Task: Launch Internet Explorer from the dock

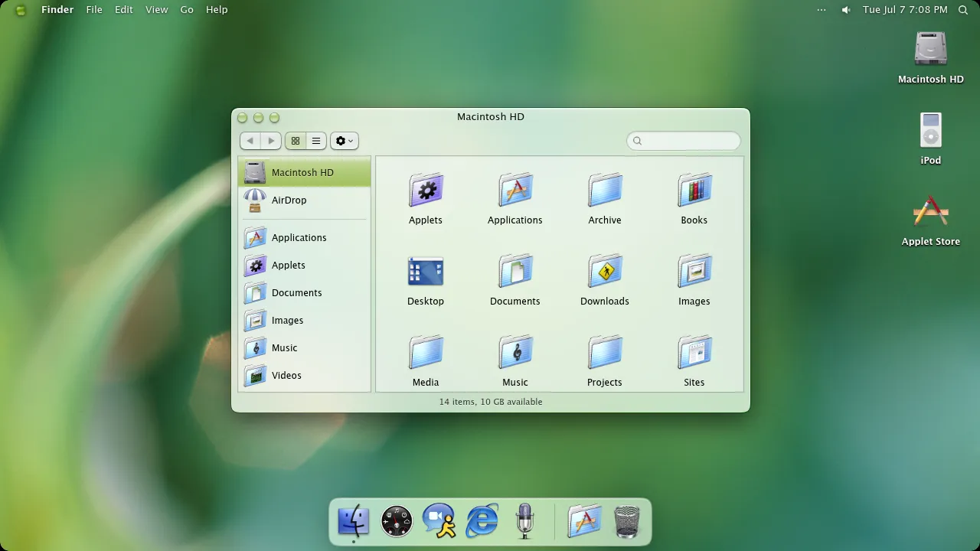Action: pyautogui.click(x=482, y=521)
